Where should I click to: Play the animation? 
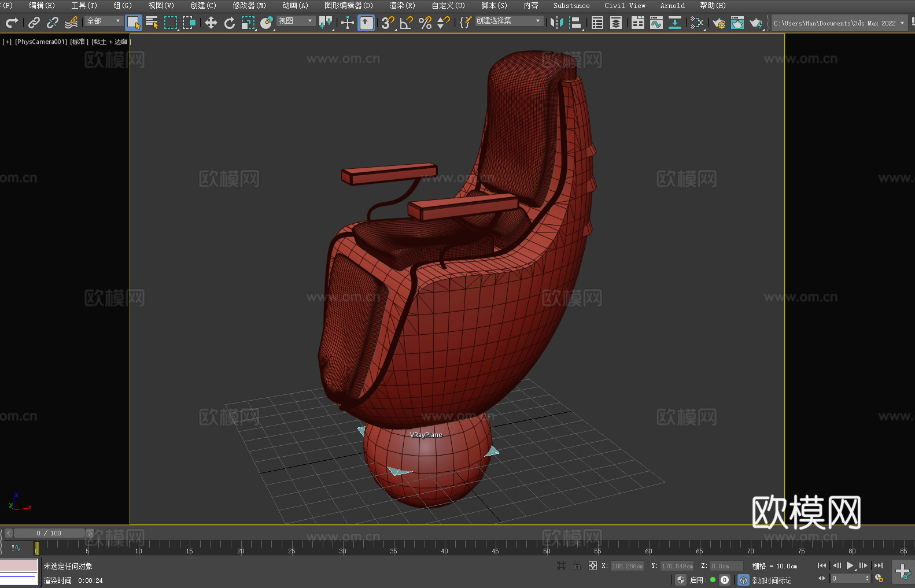point(850,565)
